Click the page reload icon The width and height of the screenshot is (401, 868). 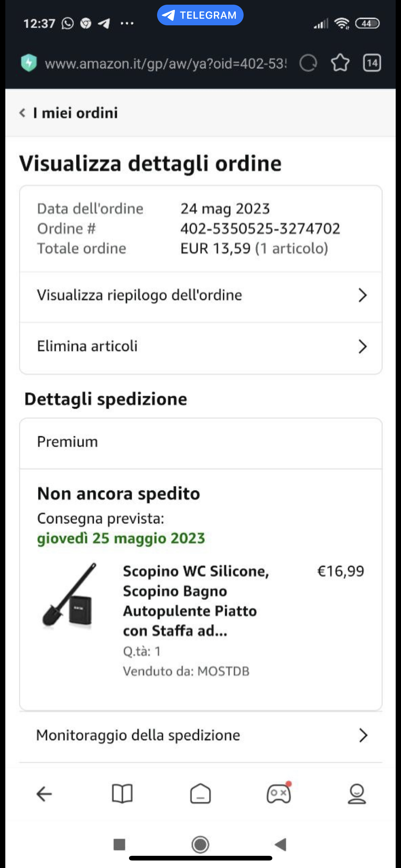pyautogui.click(x=308, y=63)
